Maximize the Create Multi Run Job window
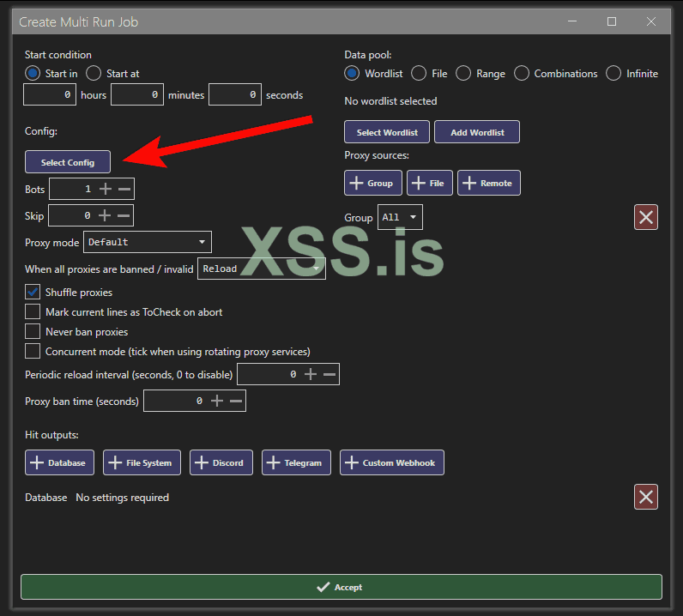Viewport: 683px width, 616px height. (612, 21)
